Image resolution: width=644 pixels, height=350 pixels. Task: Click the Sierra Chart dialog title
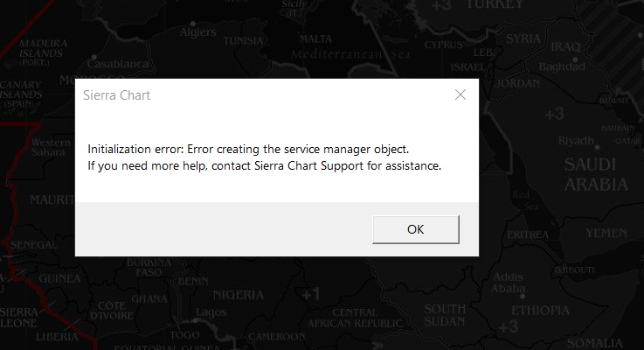[117, 95]
